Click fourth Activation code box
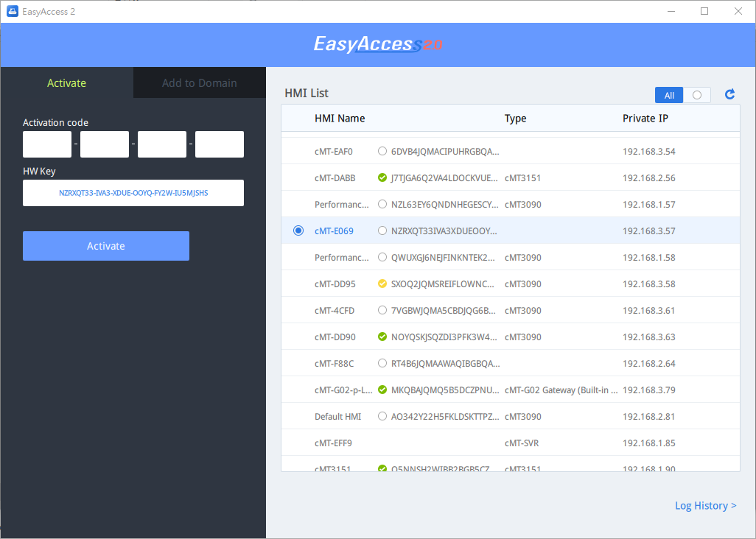 point(220,144)
